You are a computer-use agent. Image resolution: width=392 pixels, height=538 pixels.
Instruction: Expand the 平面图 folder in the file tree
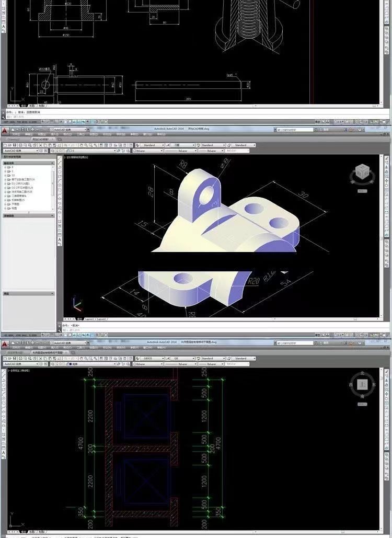tap(5, 204)
